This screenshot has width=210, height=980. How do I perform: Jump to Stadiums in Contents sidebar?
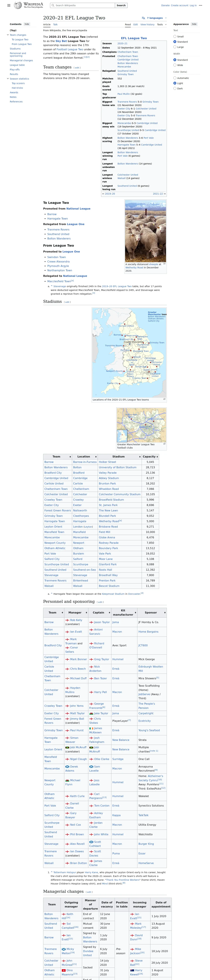[15, 49]
